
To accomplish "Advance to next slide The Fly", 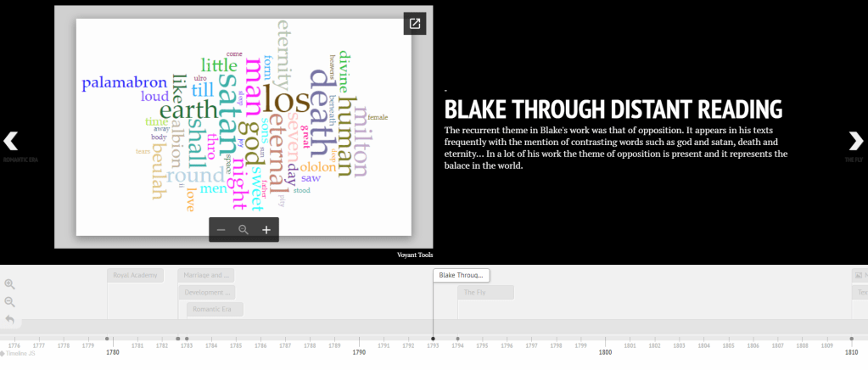I will coord(855,141).
